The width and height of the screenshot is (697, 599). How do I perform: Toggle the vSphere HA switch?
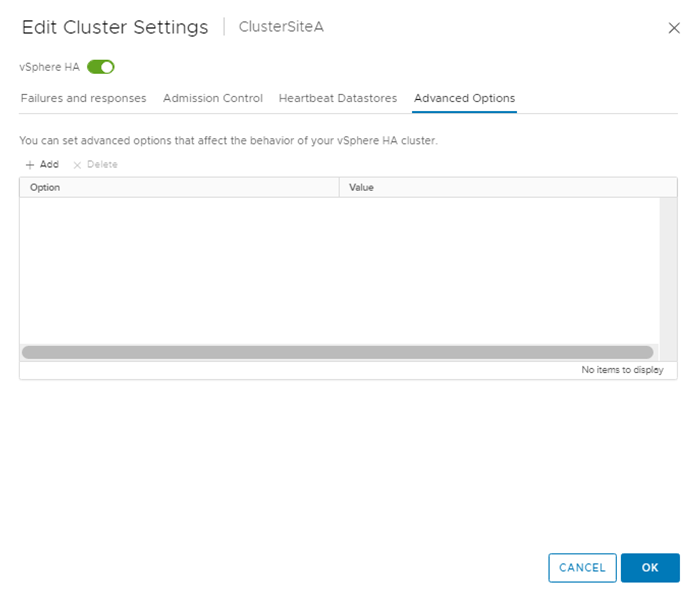pos(100,67)
